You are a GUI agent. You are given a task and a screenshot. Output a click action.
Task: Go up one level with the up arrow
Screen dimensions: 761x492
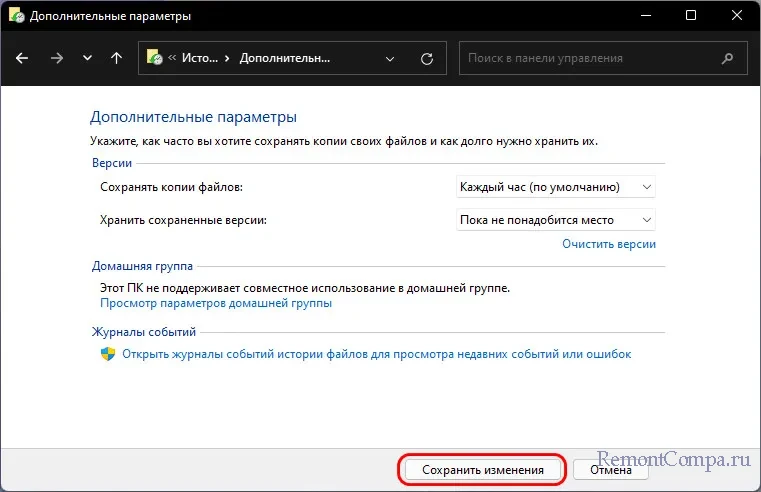coord(116,58)
